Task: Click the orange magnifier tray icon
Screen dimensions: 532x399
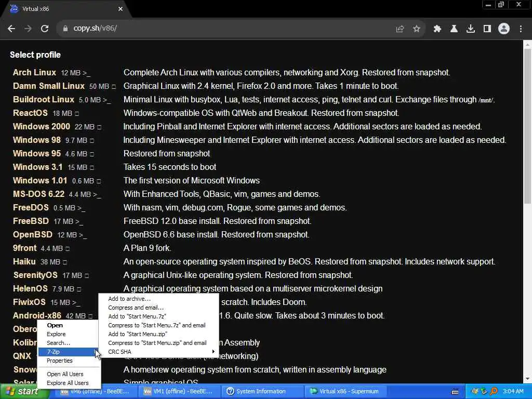Action: pos(494,391)
